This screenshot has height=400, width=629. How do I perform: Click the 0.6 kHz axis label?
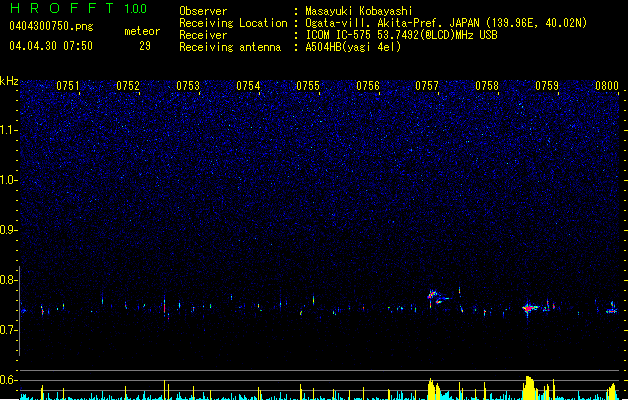click(x=7, y=380)
